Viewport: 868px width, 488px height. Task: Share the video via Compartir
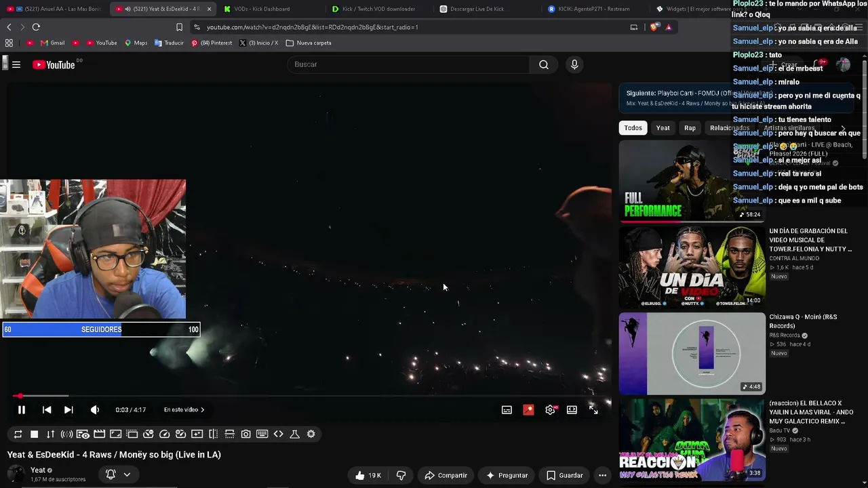pos(446,476)
